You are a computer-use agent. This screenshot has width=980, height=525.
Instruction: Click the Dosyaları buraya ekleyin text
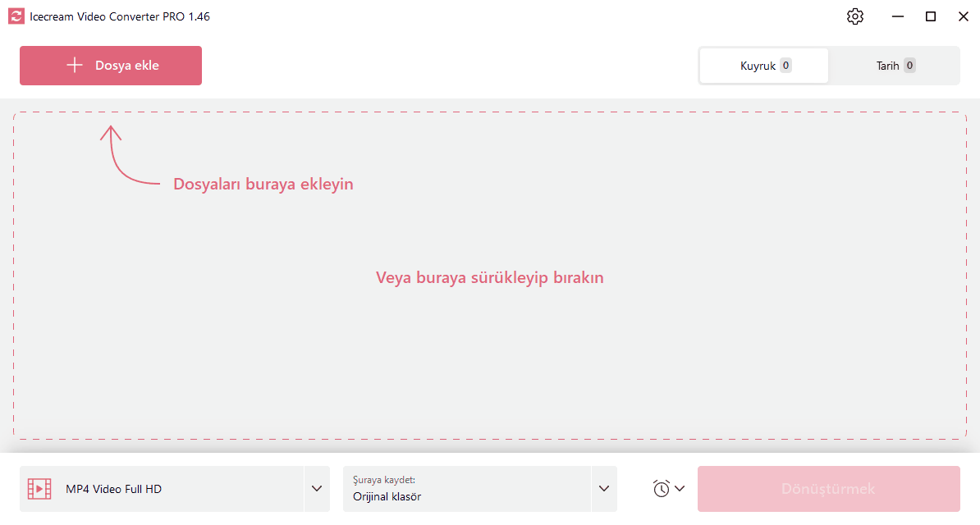263,184
